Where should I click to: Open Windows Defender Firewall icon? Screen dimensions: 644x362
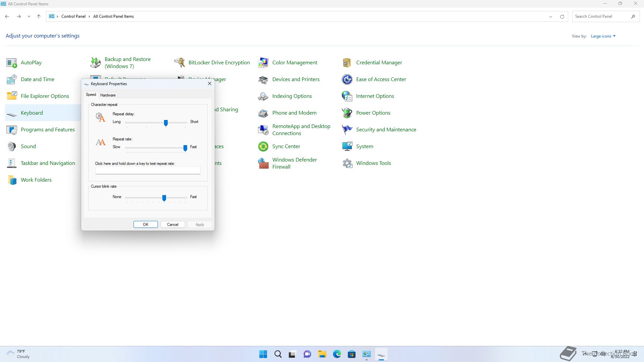tap(263, 163)
